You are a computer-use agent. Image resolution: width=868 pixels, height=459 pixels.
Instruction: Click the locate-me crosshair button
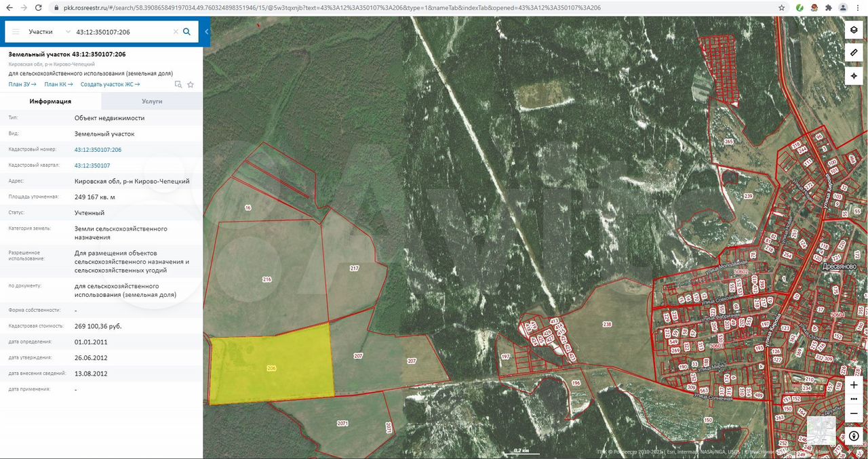pyautogui.click(x=854, y=75)
